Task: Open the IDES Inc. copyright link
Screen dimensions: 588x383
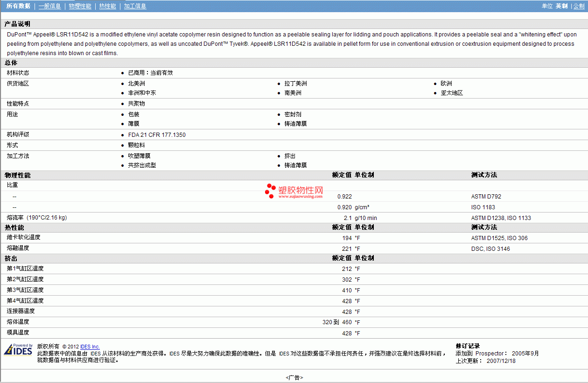Action: pos(90,347)
